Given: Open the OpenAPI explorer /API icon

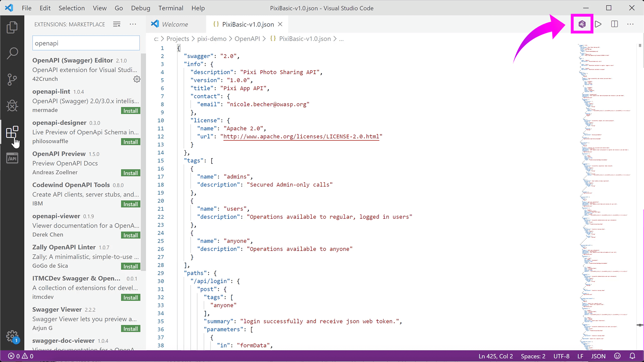Looking at the screenshot, I should (x=12, y=159).
